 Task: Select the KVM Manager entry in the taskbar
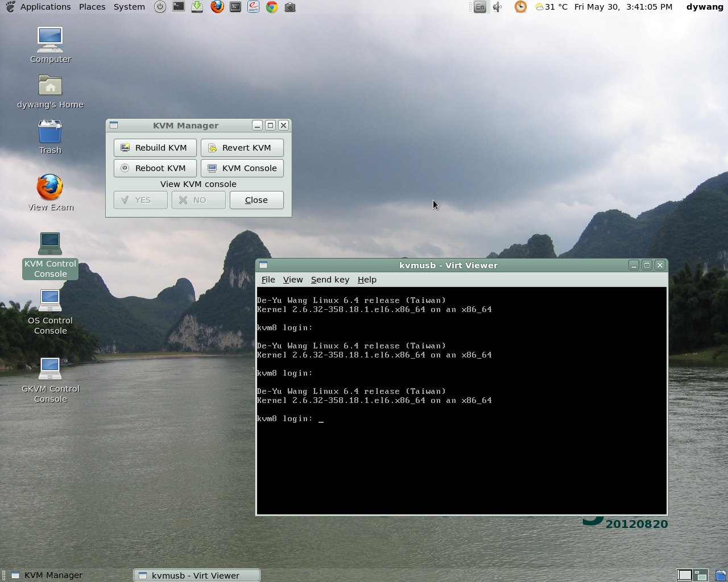tap(54, 575)
